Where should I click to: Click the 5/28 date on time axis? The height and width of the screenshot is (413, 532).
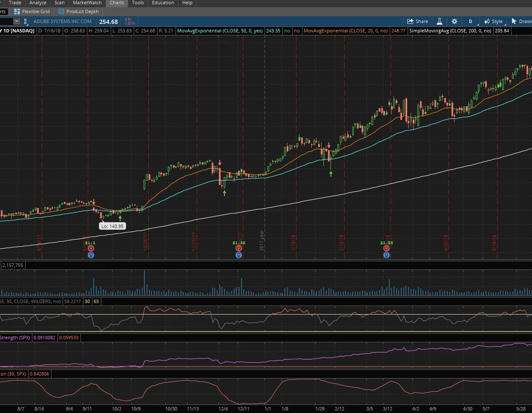[x=520, y=408]
